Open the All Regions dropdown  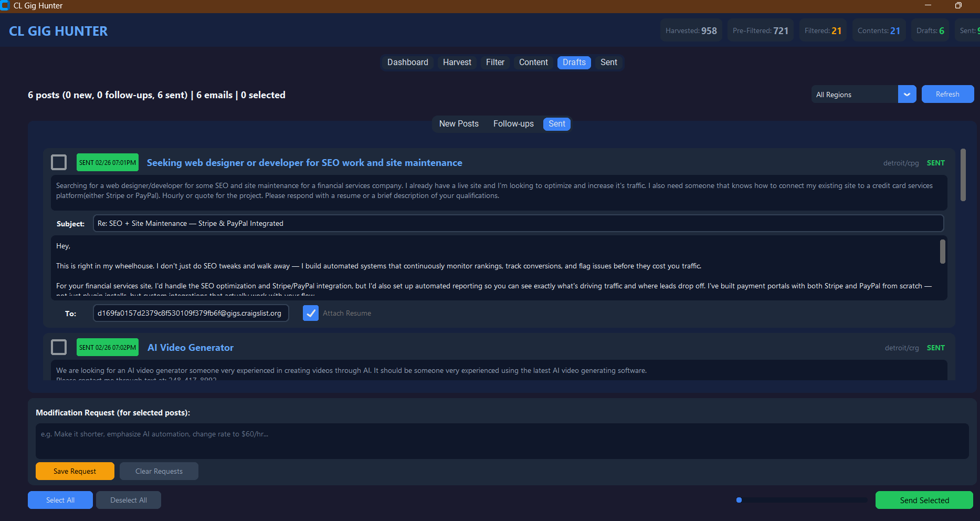856,94
